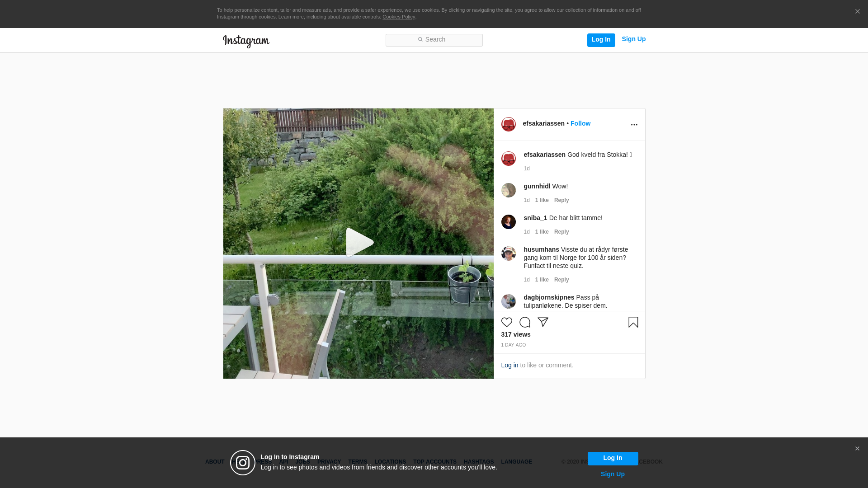
Task: Open the LOCATIONS footer link
Action: coord(390,462)
